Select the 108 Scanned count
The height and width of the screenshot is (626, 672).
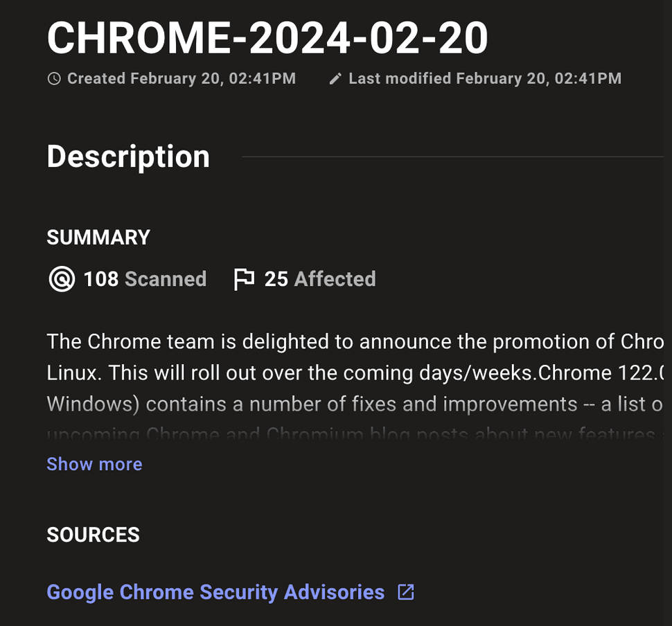coord(145,279)
